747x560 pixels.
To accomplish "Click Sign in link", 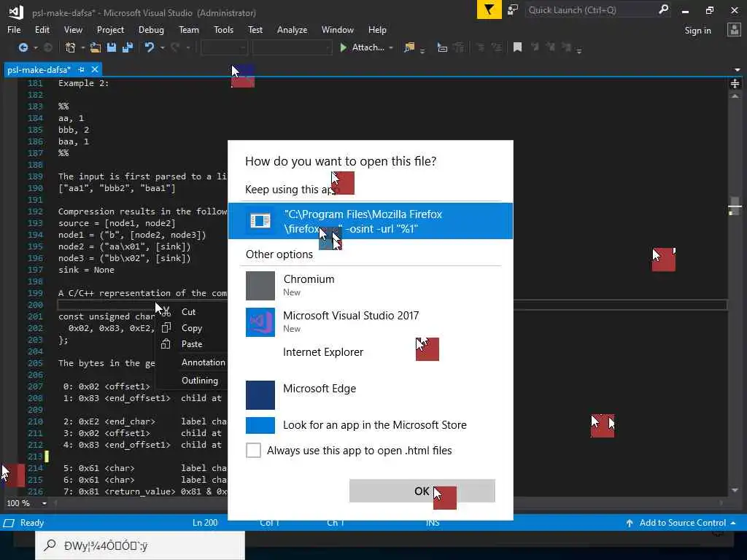I will [697, 31].
